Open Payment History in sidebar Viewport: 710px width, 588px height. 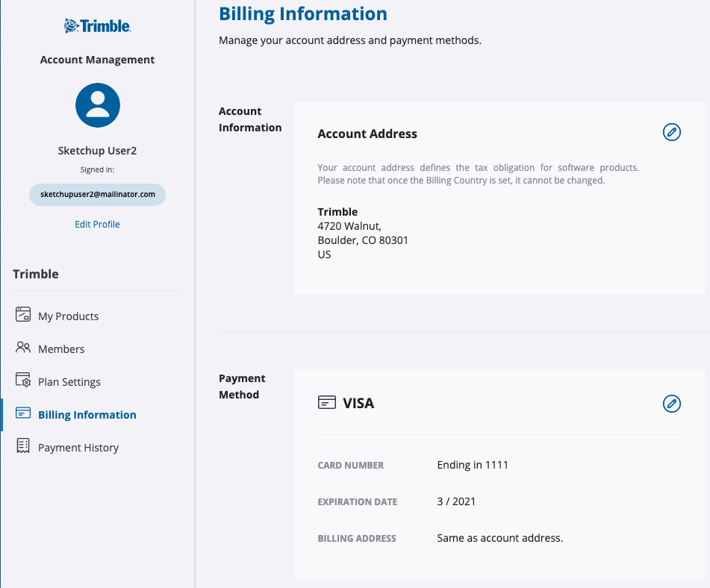(x=78, y=448)
